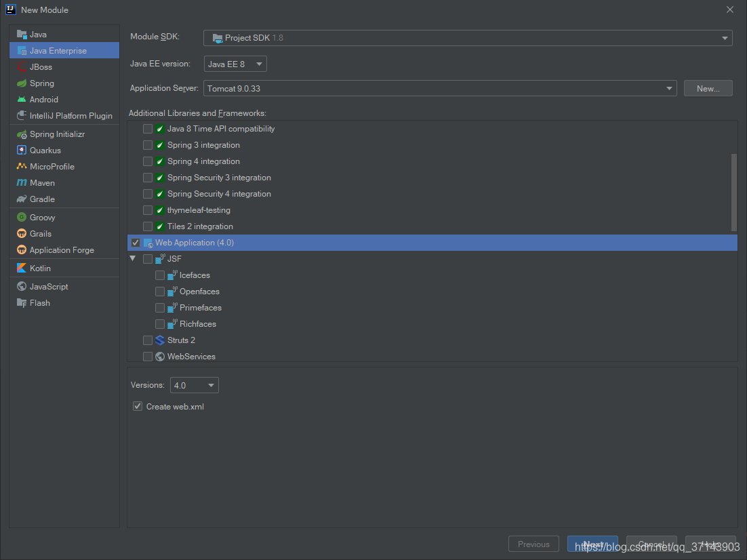The height and width of the screenshot is (560, 747).
Task: Click the Cancel button
Action: click(x=651, y=544)
